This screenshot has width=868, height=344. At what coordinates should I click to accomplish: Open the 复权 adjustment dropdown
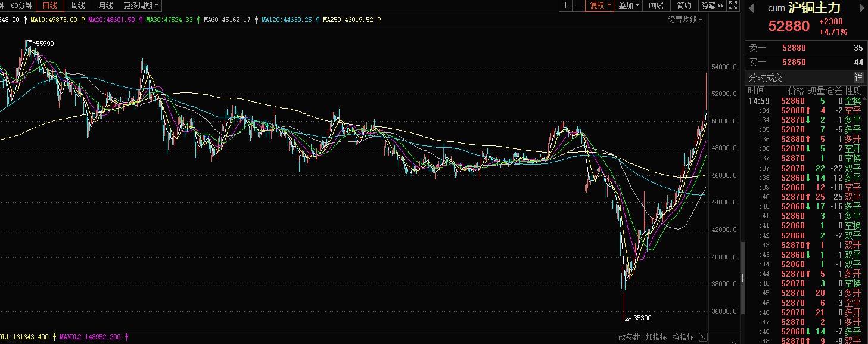point(600,5)
